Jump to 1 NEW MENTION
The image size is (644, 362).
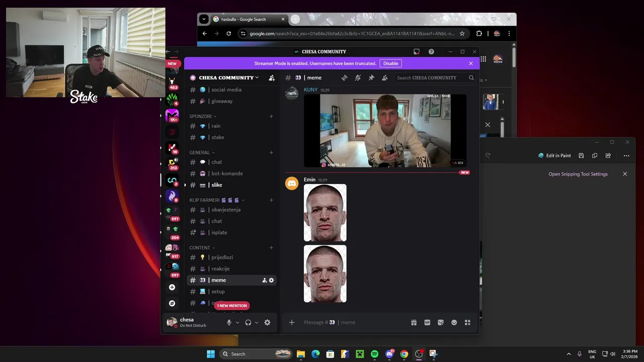(x=232, y=306)
